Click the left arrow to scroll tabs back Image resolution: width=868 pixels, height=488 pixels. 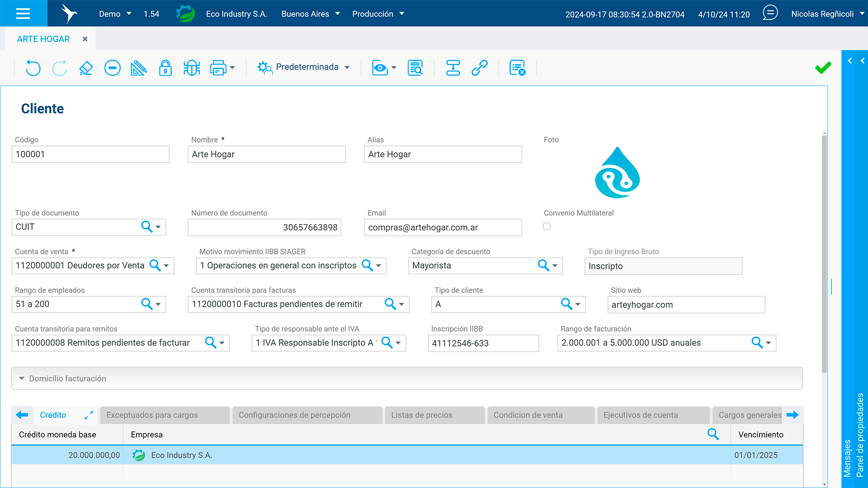coord(22,415)
